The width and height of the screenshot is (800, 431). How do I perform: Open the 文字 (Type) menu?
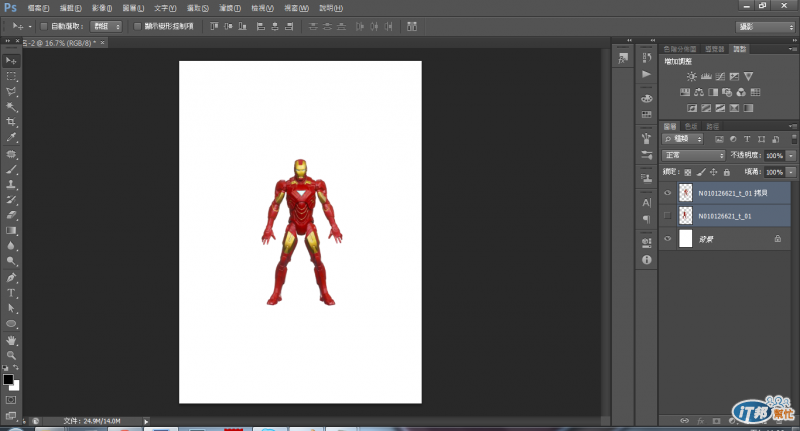tap(166, 7)
